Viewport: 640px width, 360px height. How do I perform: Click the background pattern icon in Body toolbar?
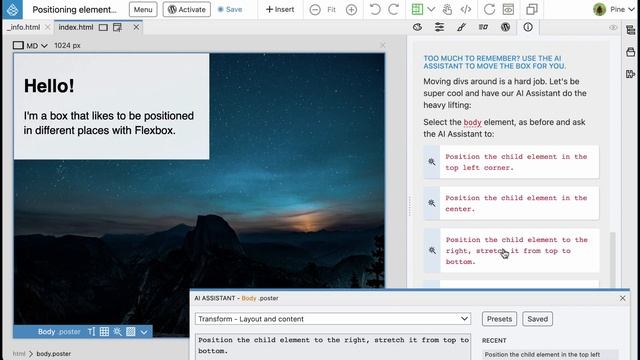(x=131, y=331)
